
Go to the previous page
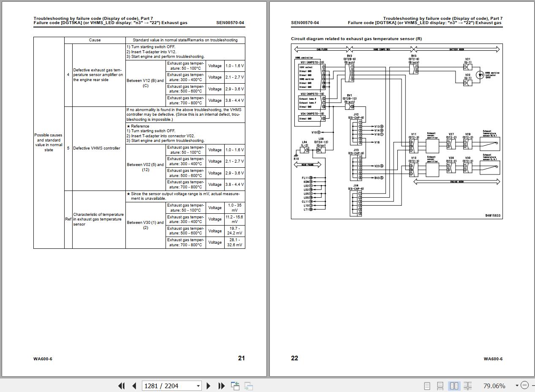pyautogui.click(x=134, y=386)
